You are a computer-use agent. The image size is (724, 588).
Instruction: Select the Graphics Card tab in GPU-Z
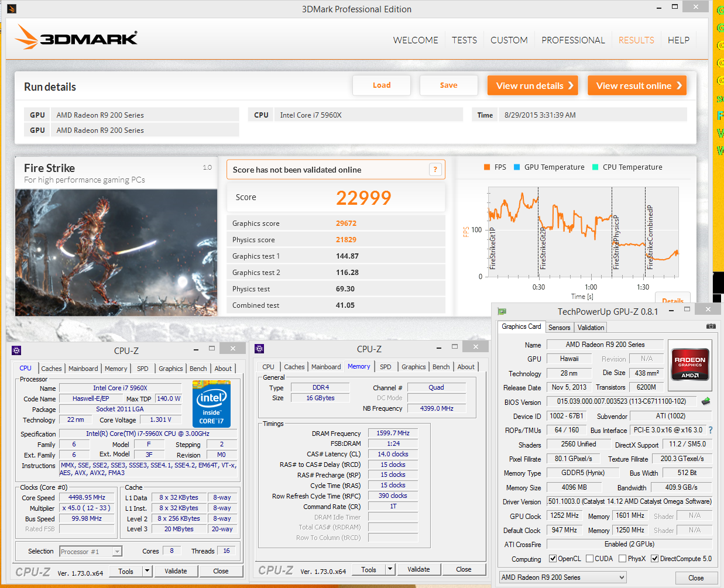click(x=521, y=326)
